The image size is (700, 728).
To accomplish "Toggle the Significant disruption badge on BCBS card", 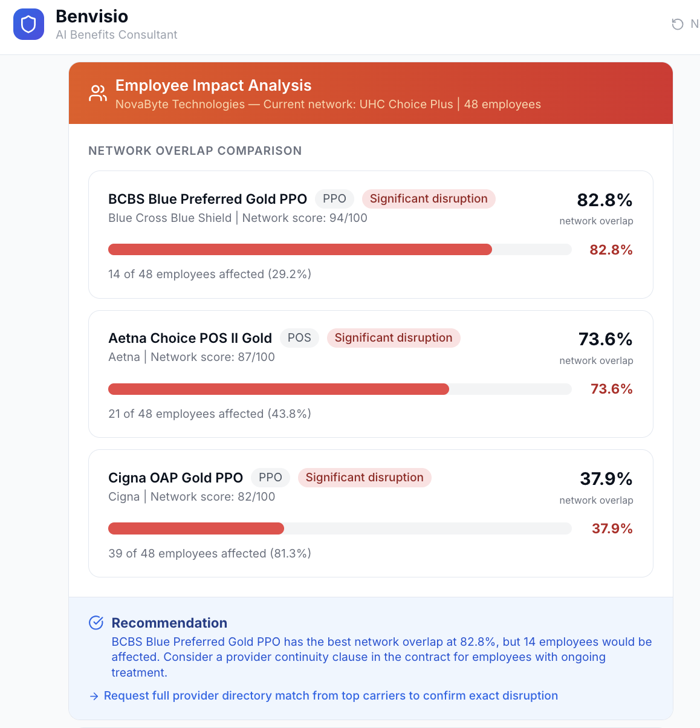I will coord(429,198).
